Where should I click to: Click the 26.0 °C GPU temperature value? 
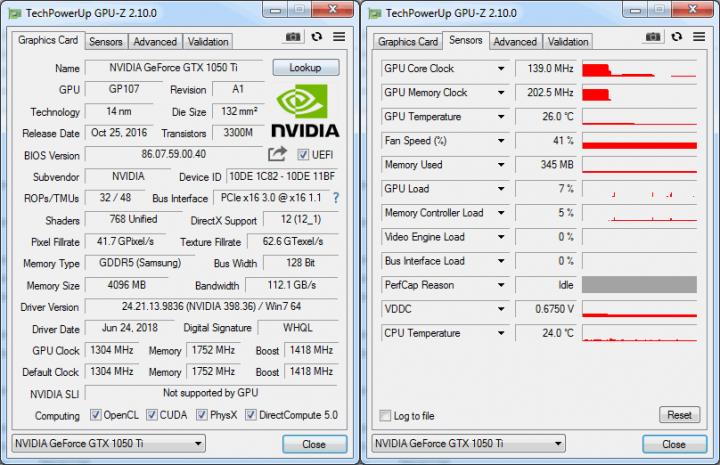546,117
